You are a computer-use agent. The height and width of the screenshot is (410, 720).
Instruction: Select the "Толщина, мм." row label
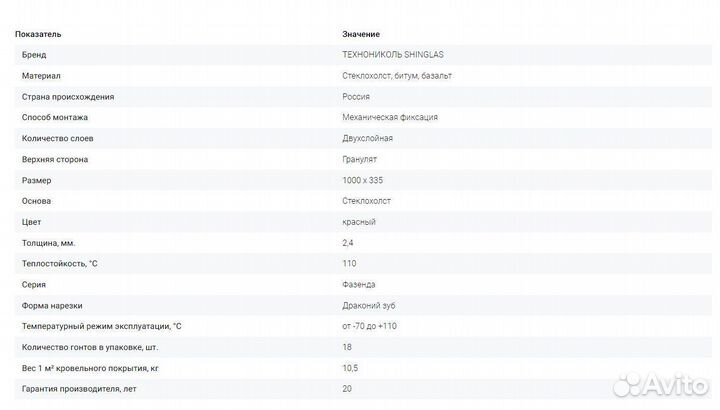(x=48, y=243)
